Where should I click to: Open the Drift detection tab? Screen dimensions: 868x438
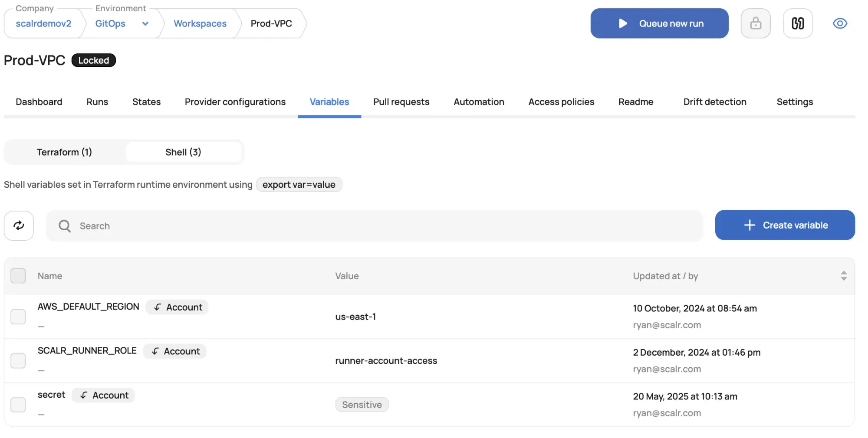click(x=715, y=102)
